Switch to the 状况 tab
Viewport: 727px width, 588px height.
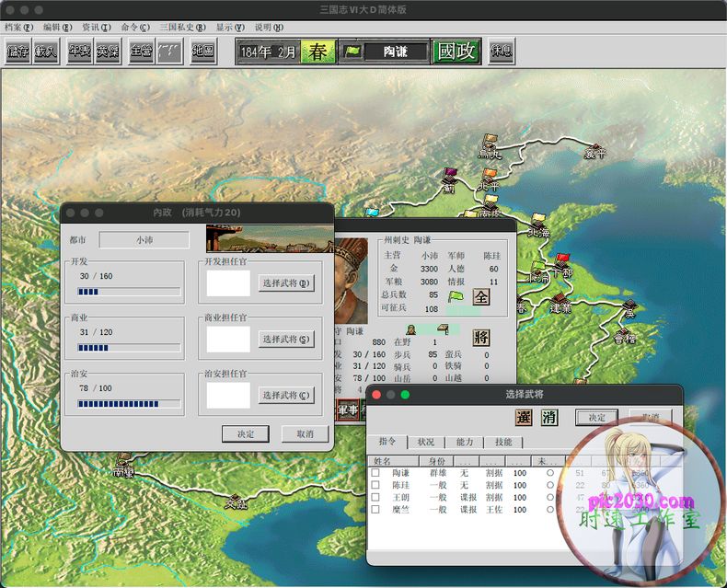point(426,442)
